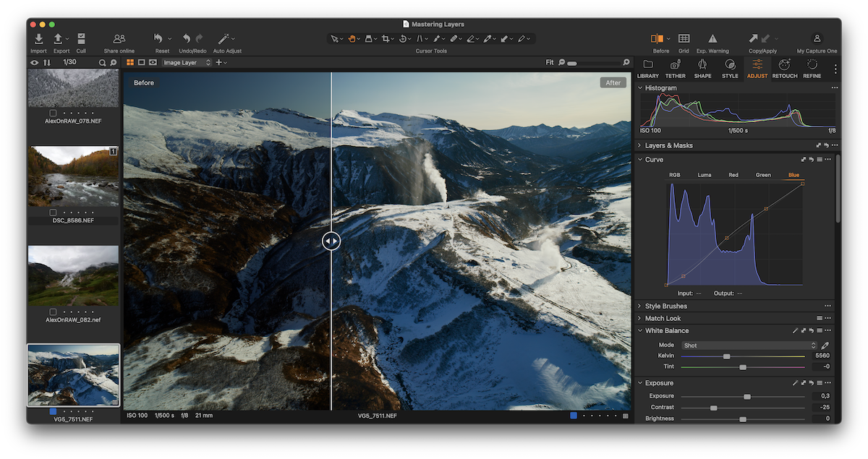The image size is (868, 459).
Task: Pick white balance with the eyedropper
Action: tap(825, 346)
